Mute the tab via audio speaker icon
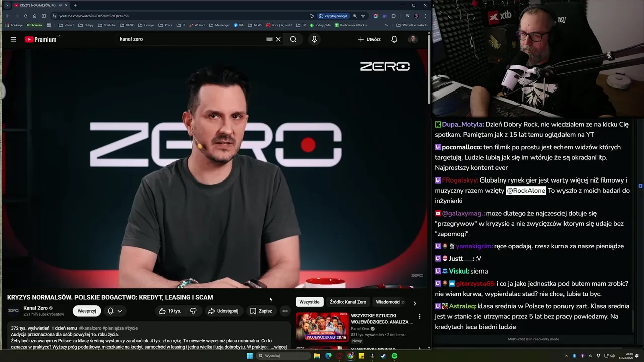Viewport: 644px width, 362px height. point(60,5)
